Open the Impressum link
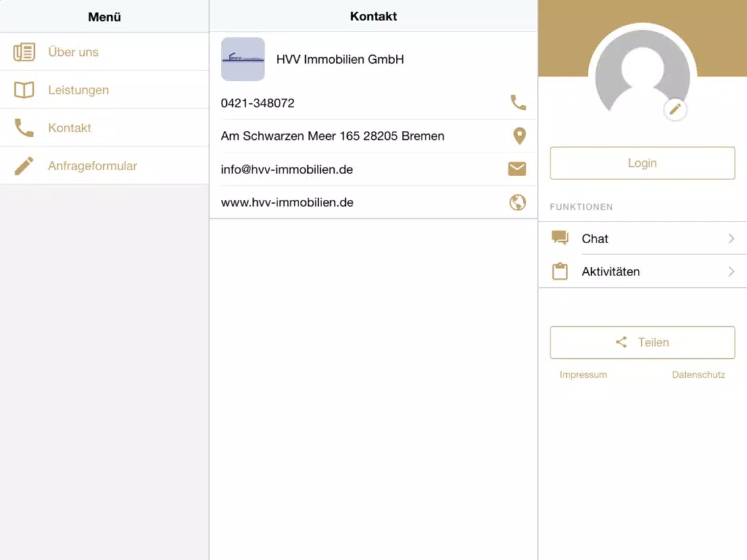747x560 pixels. click(583, 375)
